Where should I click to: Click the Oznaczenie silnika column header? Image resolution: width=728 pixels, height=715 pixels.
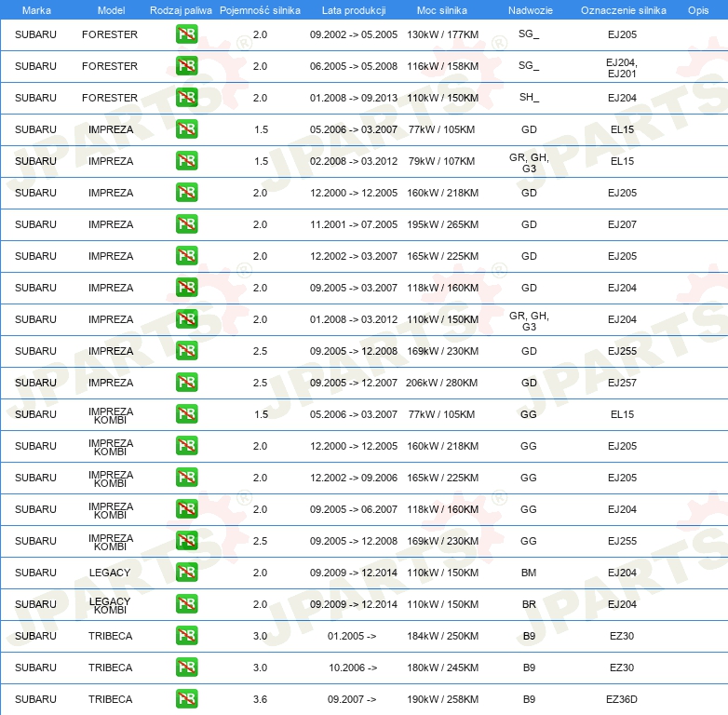pyautogui.click(x=623, y=10)
